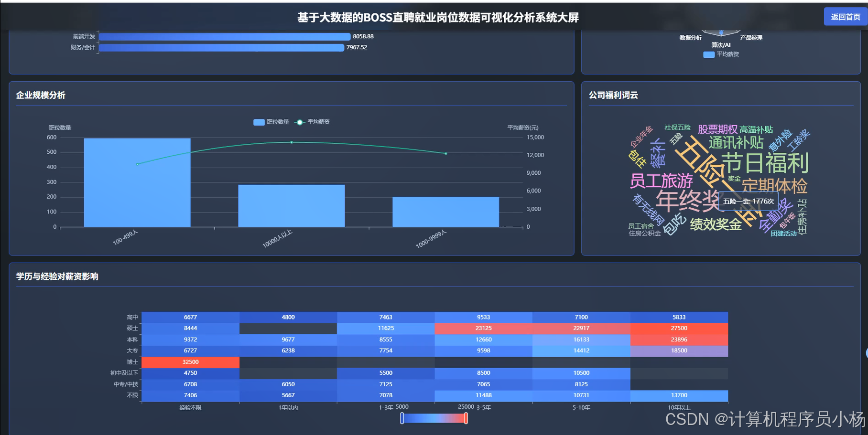The image size is (868, 435).
Task: Click the gradient bar of the heatmap visual map
Action: 434,418
